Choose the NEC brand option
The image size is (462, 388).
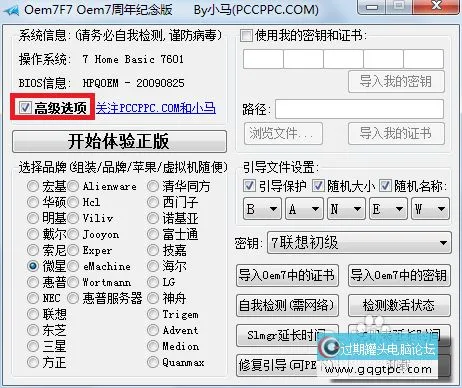tap(33, 298)
